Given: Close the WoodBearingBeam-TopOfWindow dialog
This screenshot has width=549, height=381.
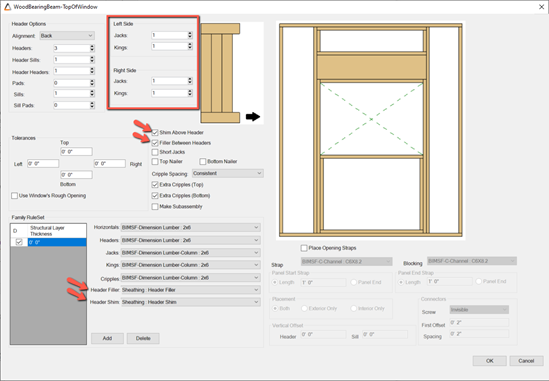Looking at the screenshot, I should pyautogui.click(x=541, y=7).
